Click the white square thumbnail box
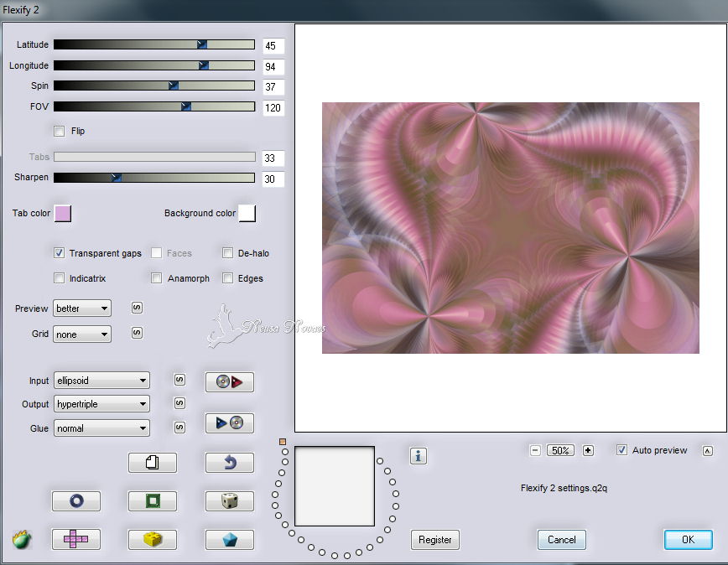This screenshot has width=728, height=565. point(335,486)
